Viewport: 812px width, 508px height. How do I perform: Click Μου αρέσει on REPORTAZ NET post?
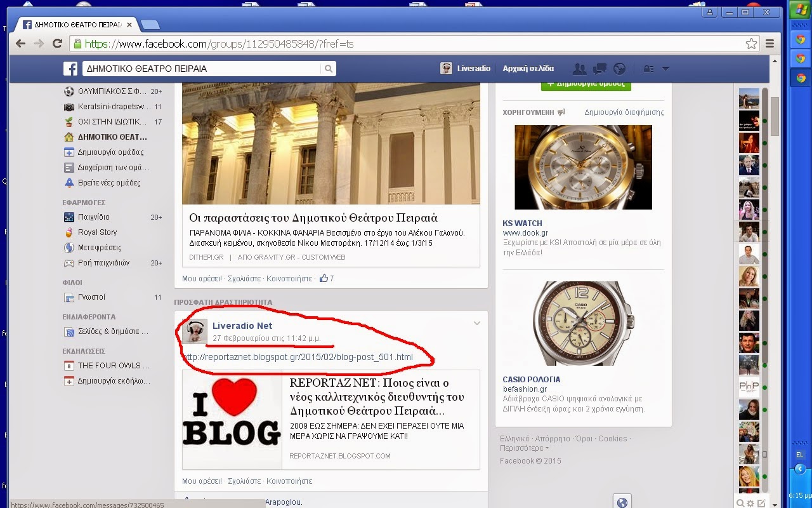(202, 481)
